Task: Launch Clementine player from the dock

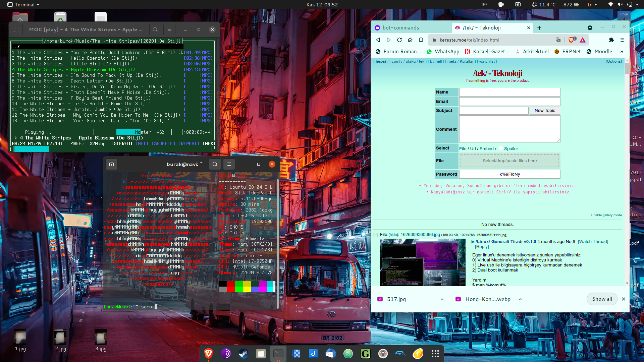Action: coord(418,354)
